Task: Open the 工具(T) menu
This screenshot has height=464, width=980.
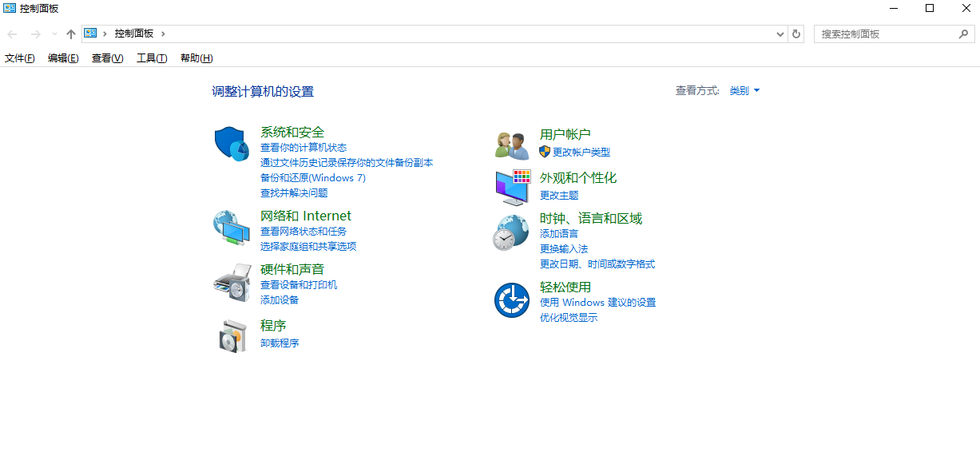Action: 151,58
